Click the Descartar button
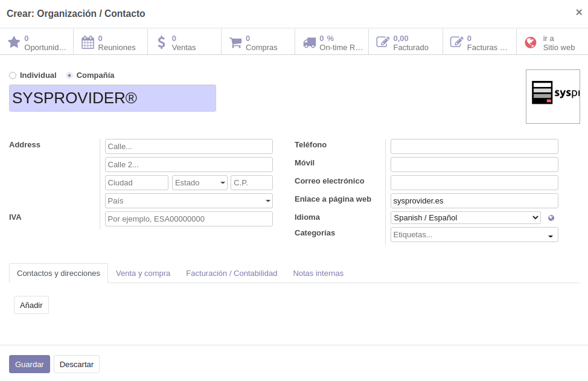 (x=77, y=365)
